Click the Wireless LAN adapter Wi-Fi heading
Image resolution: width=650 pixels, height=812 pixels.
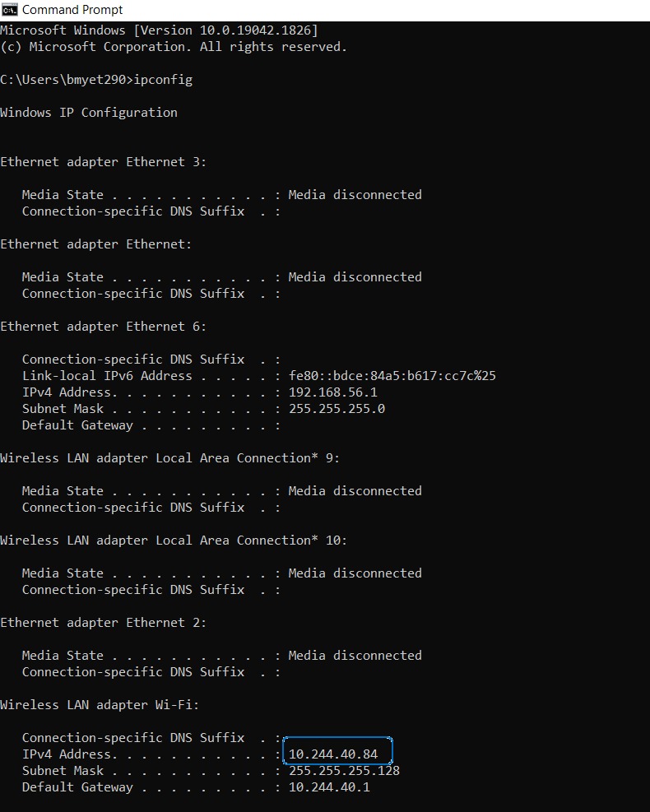100,705
